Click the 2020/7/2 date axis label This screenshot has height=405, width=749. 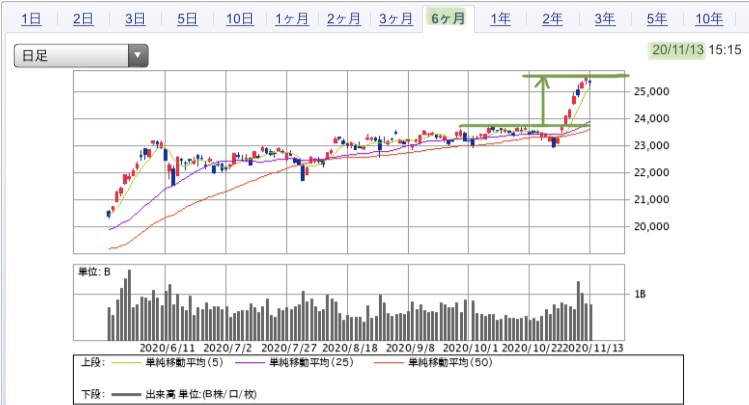coord(227,348)
